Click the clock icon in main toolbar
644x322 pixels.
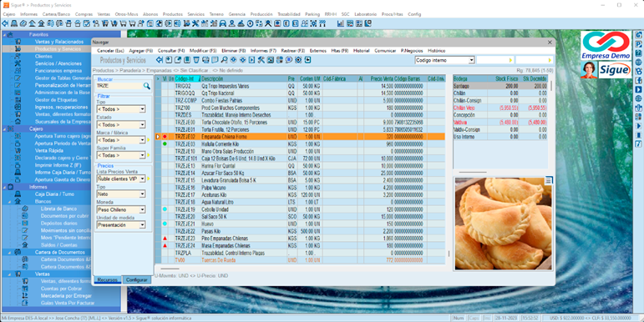click(x=251, y=24)
